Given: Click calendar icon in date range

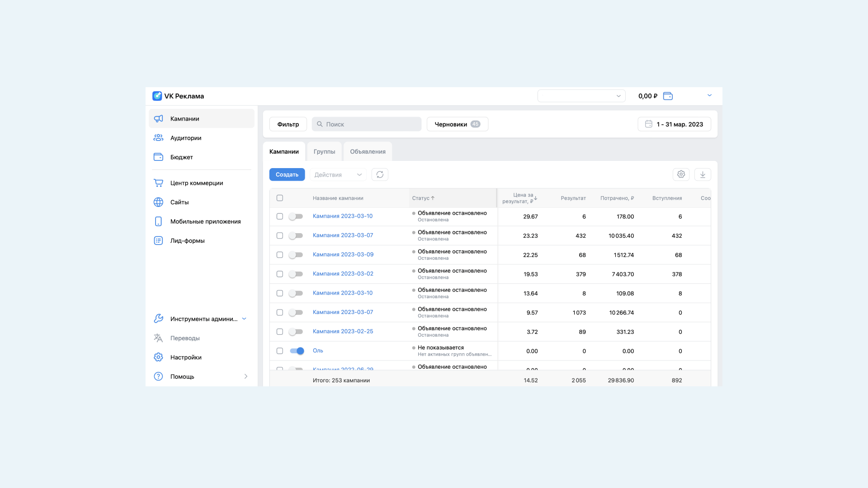Looking at the screenshot, I should [x=648, y=124].
